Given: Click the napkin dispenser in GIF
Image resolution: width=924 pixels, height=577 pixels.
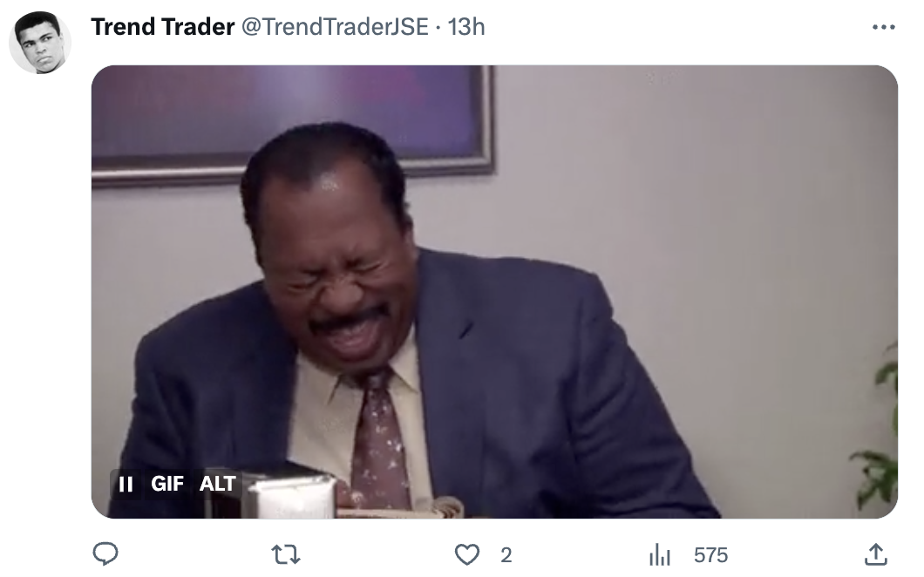Looking at the screenshot, I should pos(277,492).
